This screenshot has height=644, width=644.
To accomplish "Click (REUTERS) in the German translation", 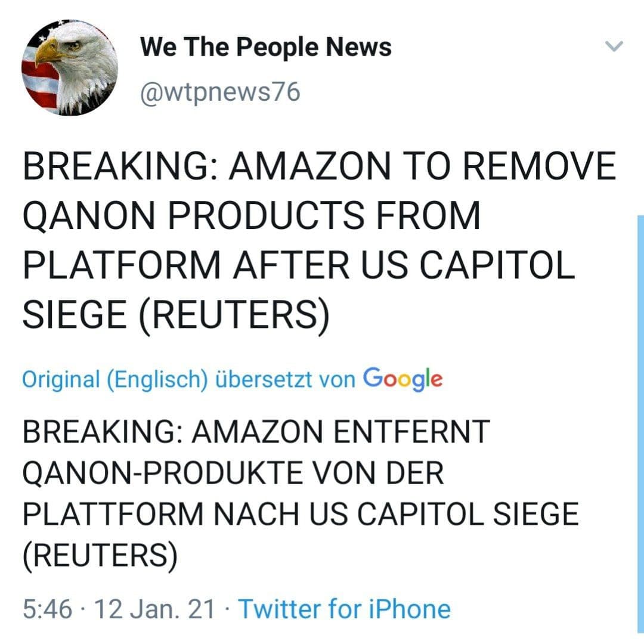I will click(100, 556).
